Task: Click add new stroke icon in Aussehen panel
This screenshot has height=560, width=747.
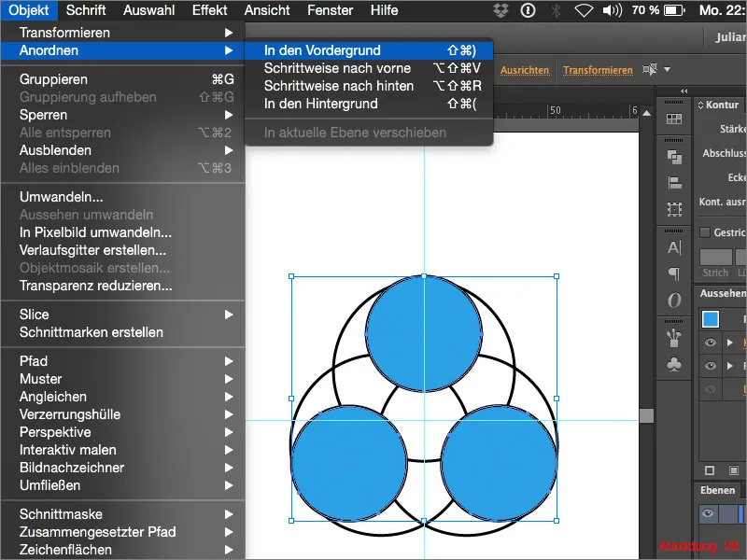Action: tap(710, 470)
